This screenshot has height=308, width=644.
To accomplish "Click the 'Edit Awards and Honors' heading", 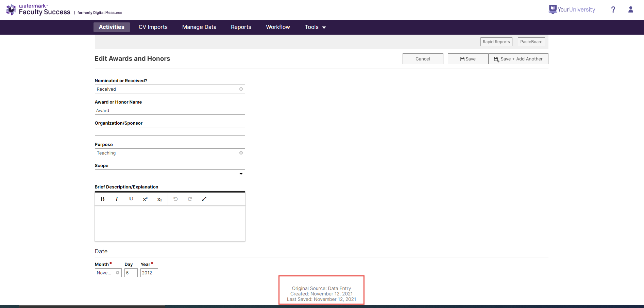I will coord(132,58).
